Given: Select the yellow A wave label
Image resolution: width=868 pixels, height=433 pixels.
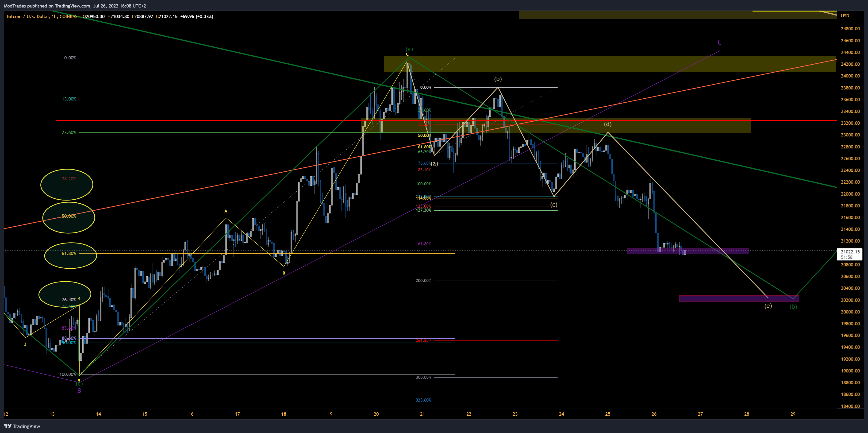Looking at the screenshot, I should pyautogui.click(x=226, y=211).
